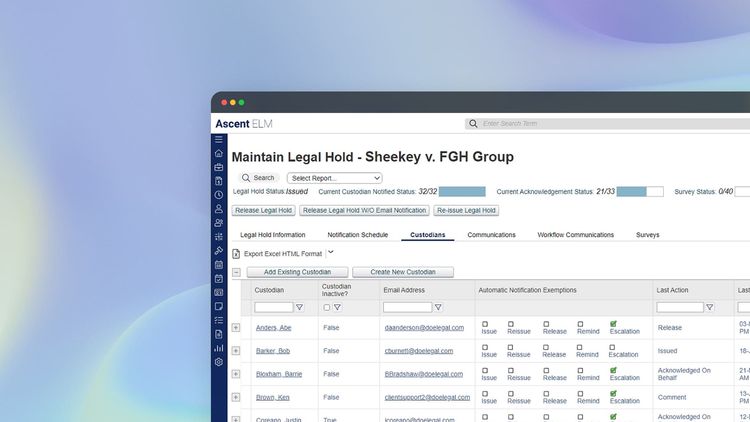Toggle Remind exemption for Anders, Abe
The height and width of the screenshot is (422, 750).
[x=580, y=324]
